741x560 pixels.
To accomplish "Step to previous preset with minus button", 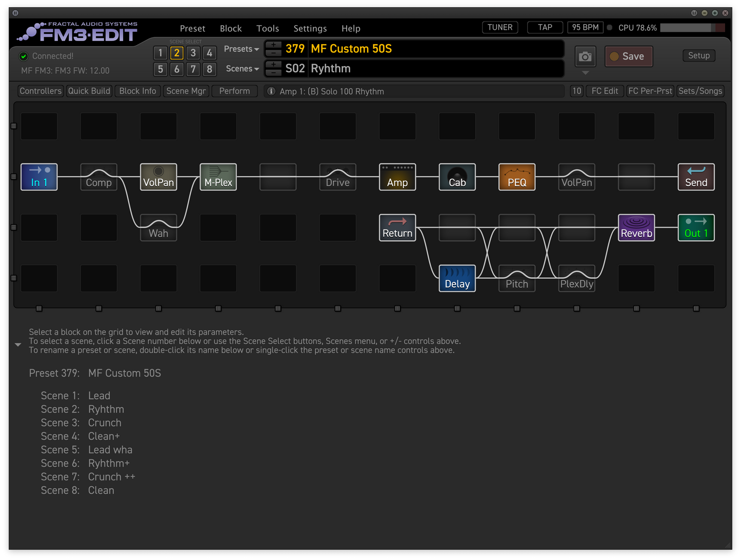I will 274,52.
